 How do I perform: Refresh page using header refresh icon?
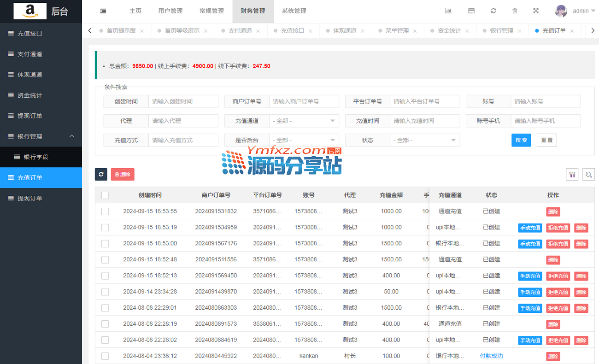(493, 11)
